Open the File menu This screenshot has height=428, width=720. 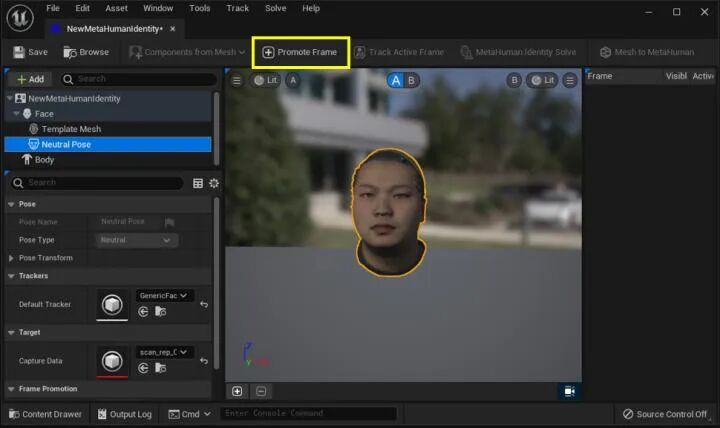(x=53, y=8)
